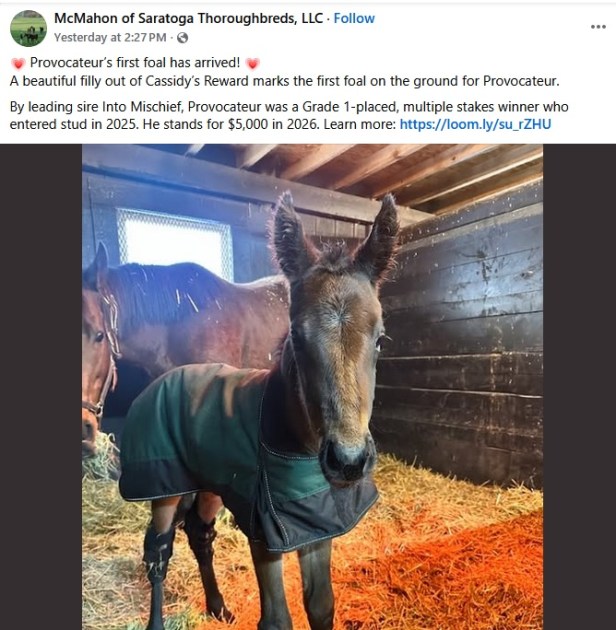Click the globe public audience icon
The width and height of the screenshot is (616, 630).
tap(182, 38)
